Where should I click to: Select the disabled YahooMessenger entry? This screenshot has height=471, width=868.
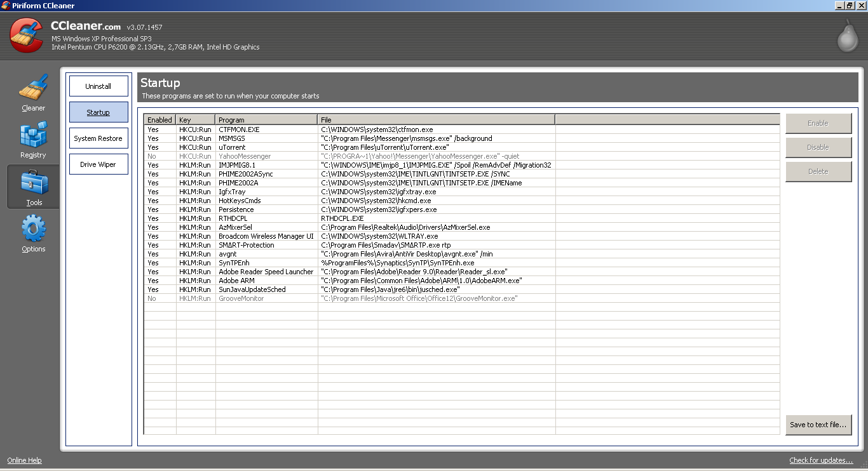[x=245, y=156]
